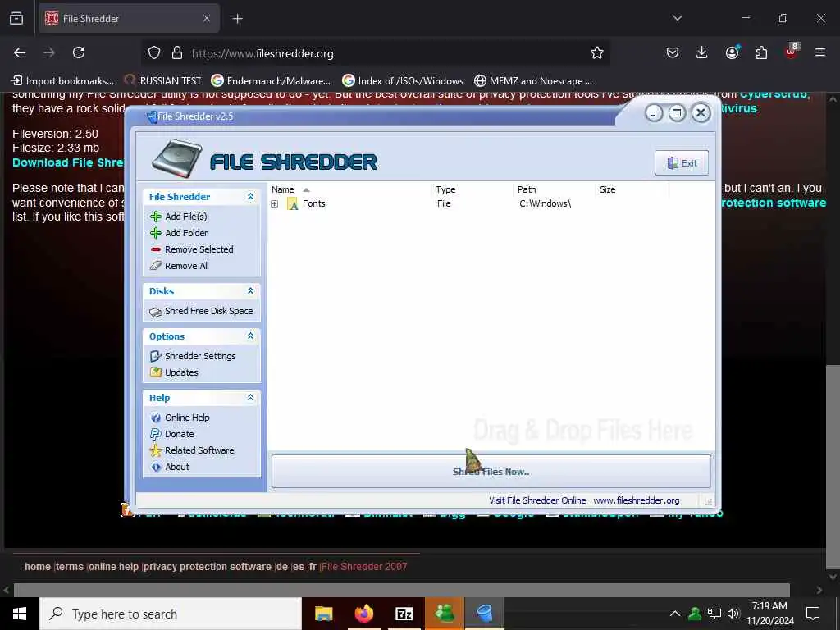Image resolution: width=840 pixels, height=630 pixels.
Task: Click the Remove Selected red minus icon
Action: 156,249
